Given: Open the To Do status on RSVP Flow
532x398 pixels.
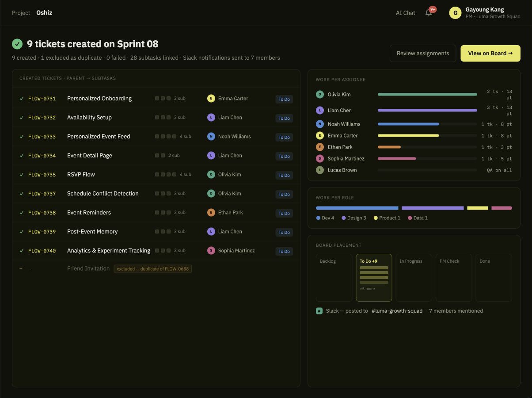Looking at the screenshot, I should coord(284,175).
